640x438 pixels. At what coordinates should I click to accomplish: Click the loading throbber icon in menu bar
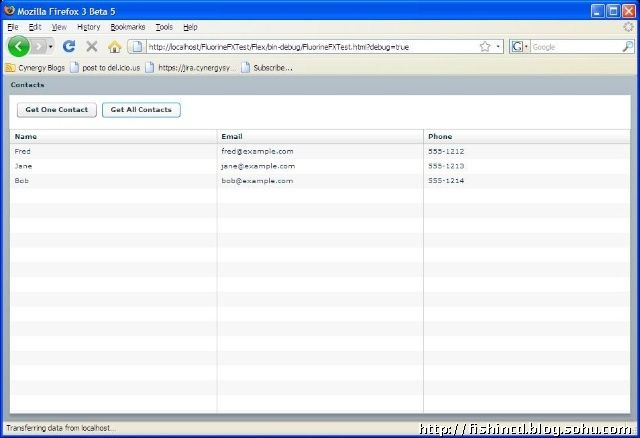629,27
